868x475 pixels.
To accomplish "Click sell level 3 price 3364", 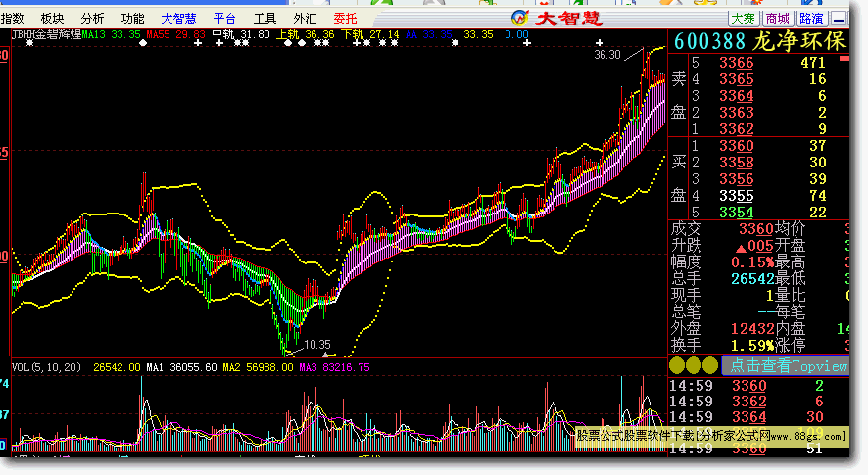I will point(737,96).
